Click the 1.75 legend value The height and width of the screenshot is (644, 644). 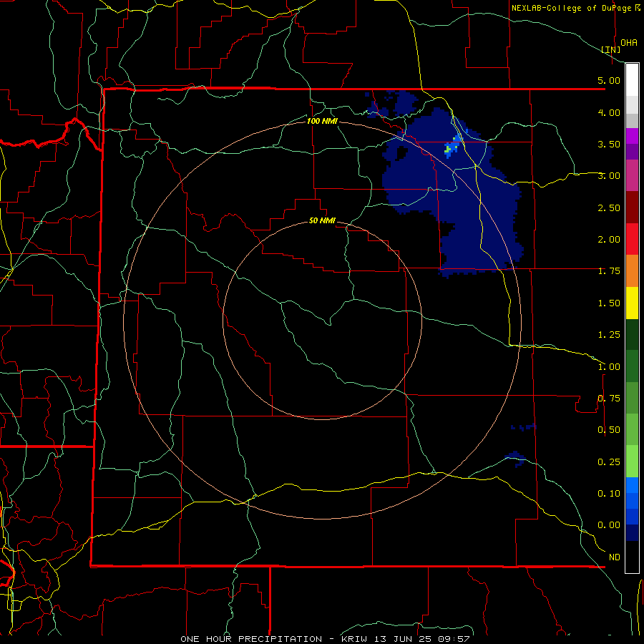(x=609, y=270)
